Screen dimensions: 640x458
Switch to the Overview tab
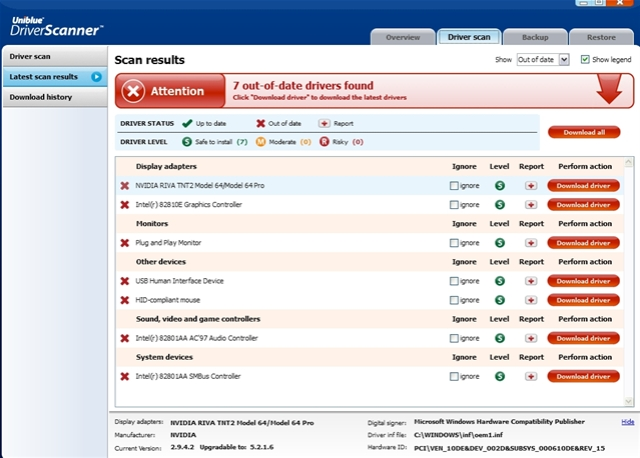pyautogui.click(x=403, y=37)
